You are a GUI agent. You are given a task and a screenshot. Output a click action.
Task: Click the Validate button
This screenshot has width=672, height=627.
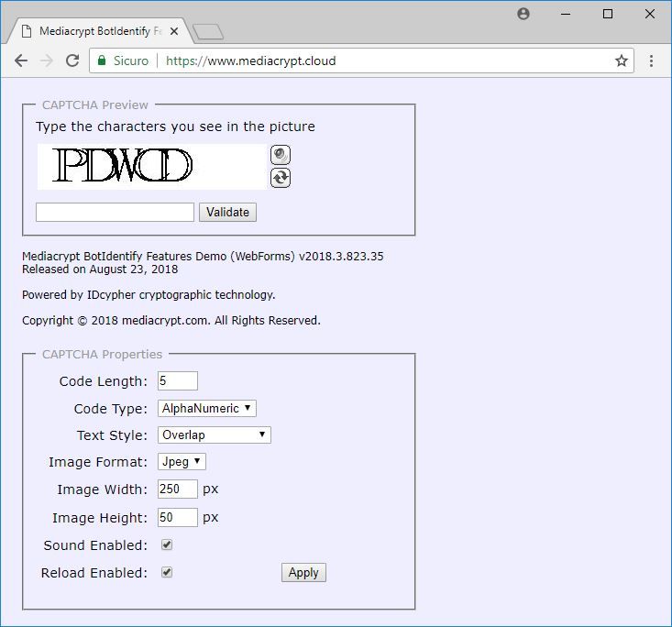(x=227, y=212)
